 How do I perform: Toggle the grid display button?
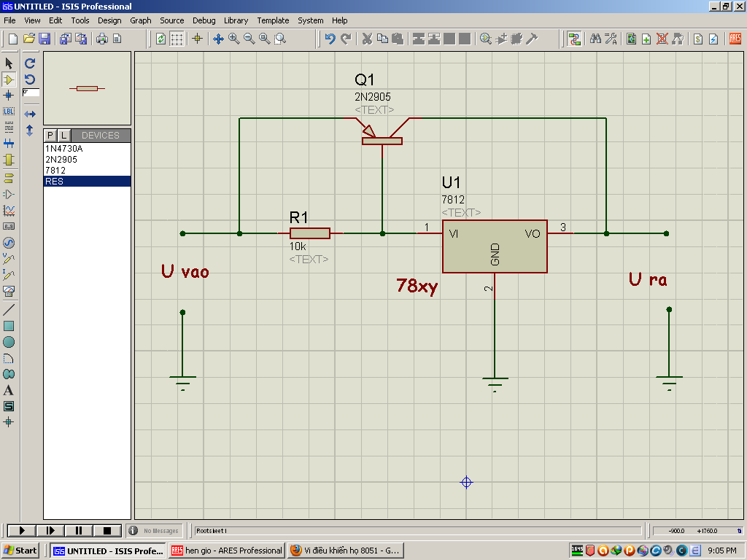pos(177,39)
